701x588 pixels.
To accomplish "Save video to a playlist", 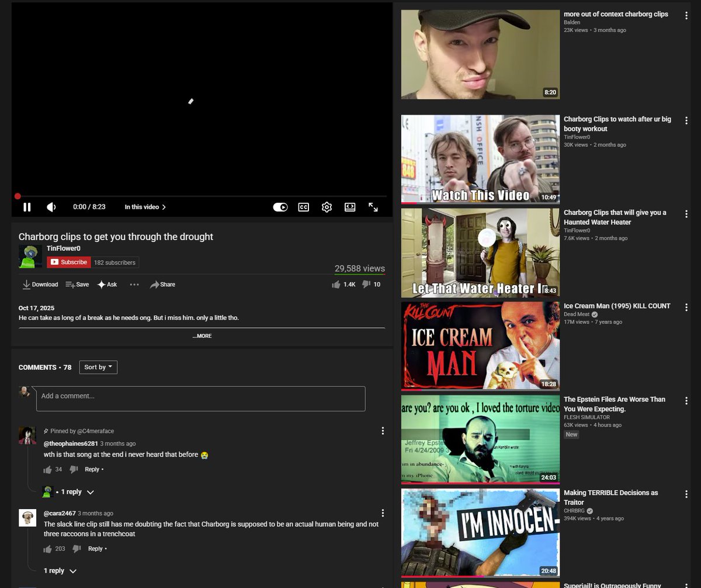I will [77, 285].
